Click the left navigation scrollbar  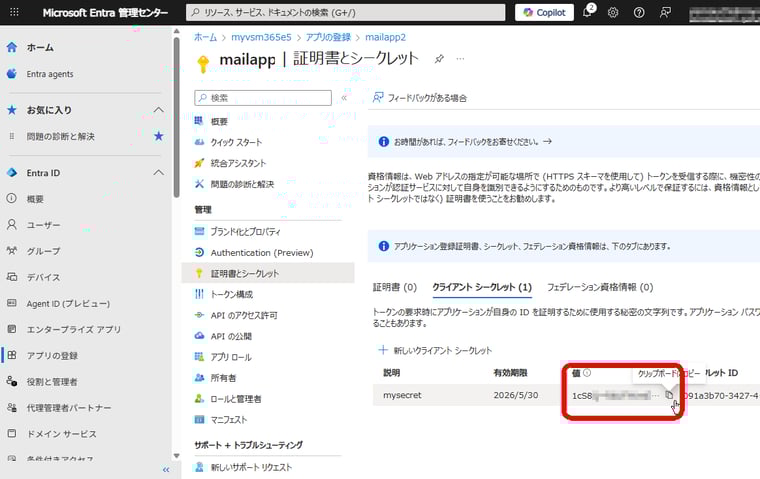pos(176,116)
